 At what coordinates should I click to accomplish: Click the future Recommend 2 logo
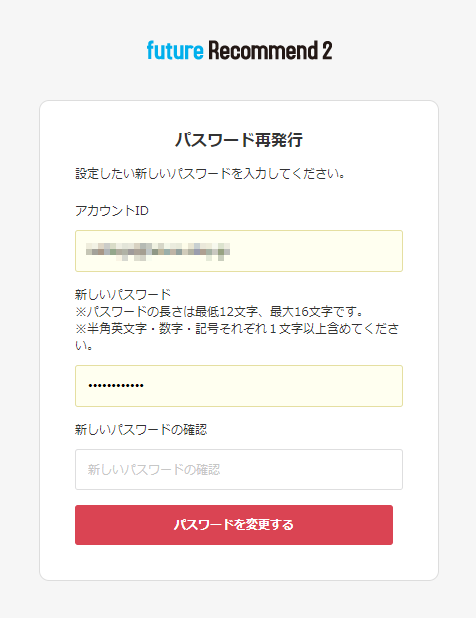click(x=239, y=50)
